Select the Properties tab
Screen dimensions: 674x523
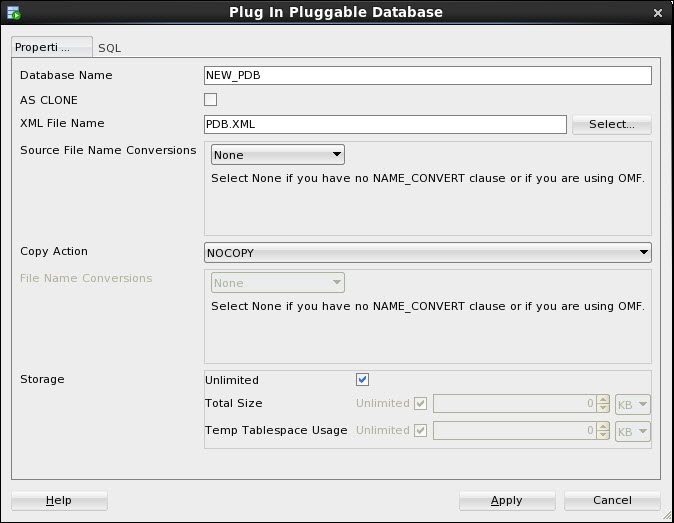[50, 47]
